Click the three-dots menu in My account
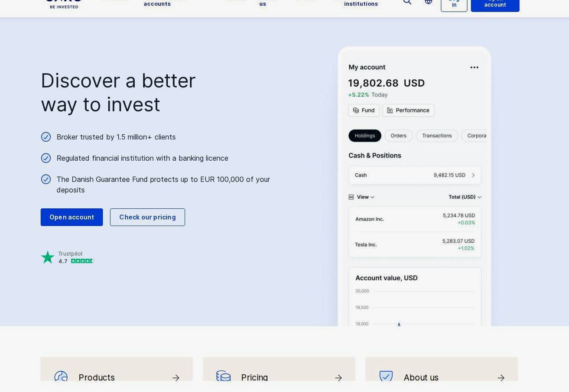The image size is (569, 392). (x=475, y=67)
